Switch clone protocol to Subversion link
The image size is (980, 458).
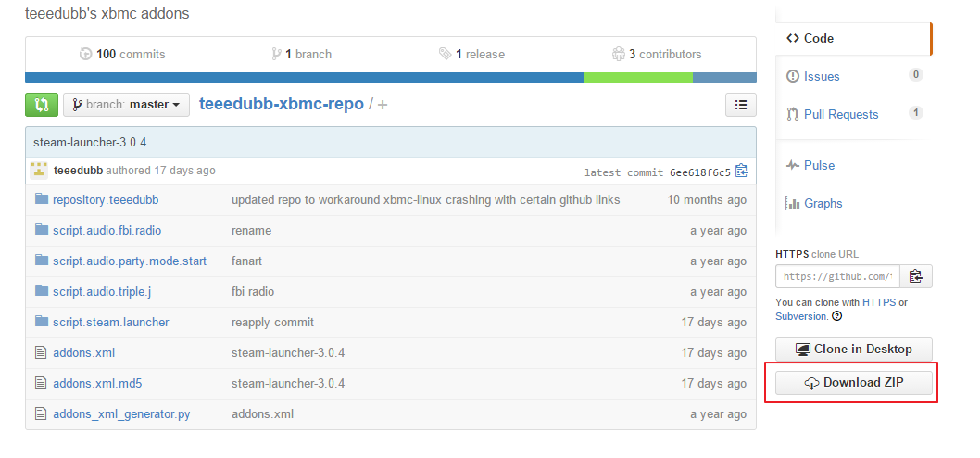tap(800, 316)
